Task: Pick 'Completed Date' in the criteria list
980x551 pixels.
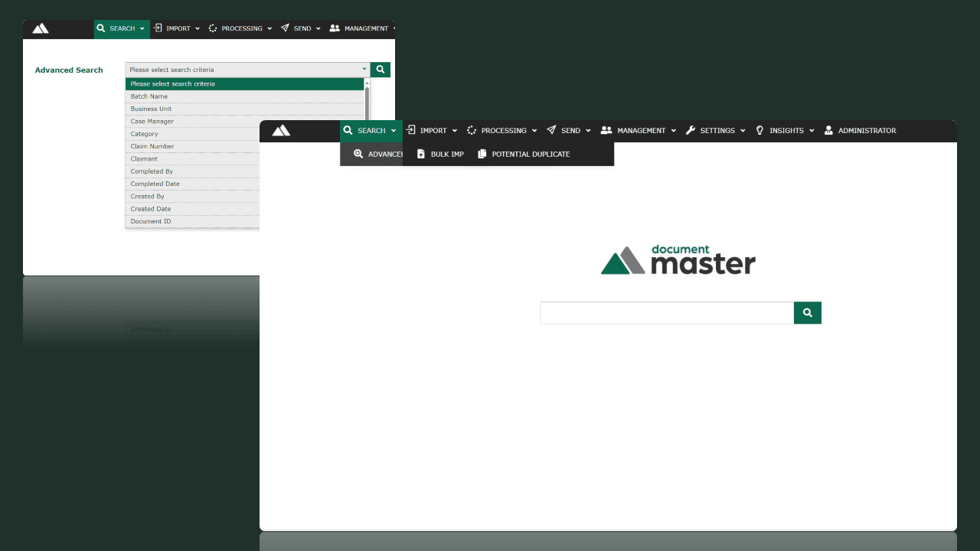Action: pyautogui.click(x=192, y=184)
